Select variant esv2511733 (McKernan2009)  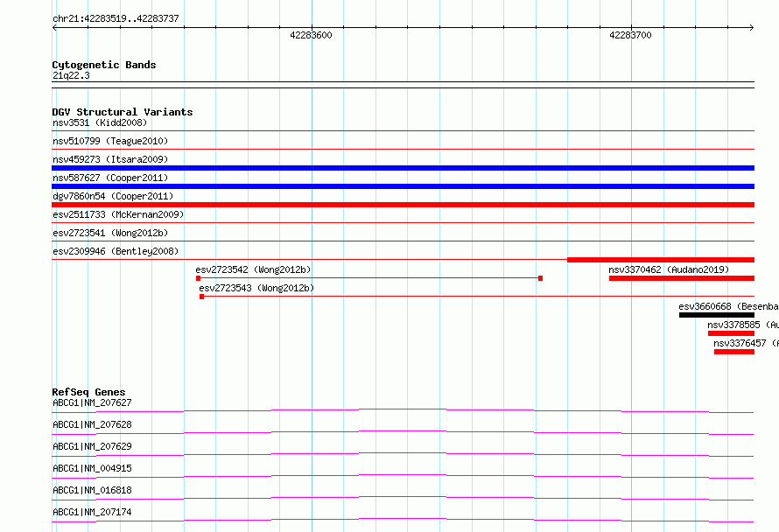[118, 214]
